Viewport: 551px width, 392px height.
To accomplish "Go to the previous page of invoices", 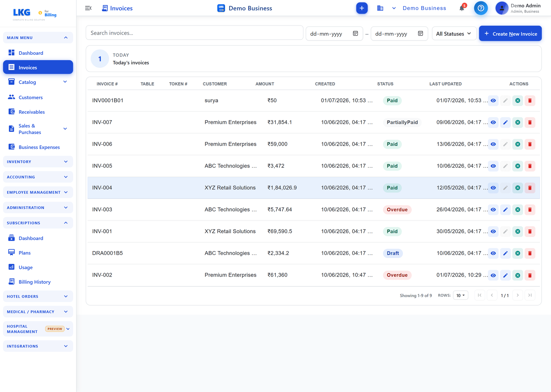I will 492,295.
